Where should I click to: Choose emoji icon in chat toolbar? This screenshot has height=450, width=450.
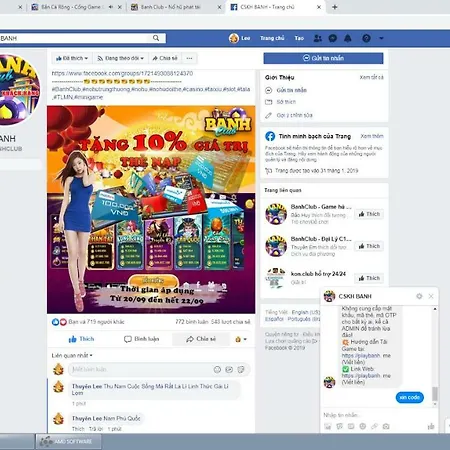coord(363,426)
